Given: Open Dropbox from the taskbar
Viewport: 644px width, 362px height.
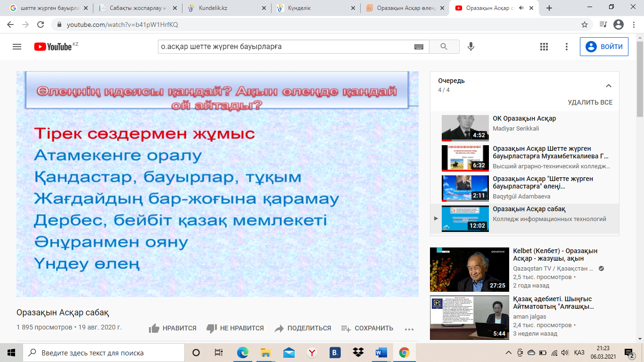Looking at the screenshot, I should click(358, 353).
